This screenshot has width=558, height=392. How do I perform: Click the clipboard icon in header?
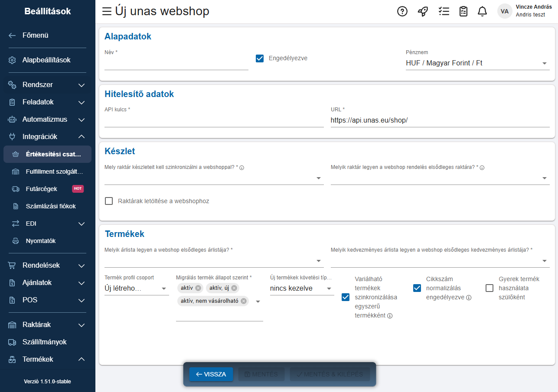coord(463,12)
